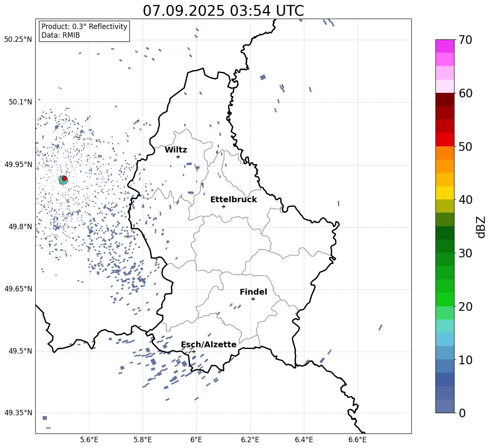Click the 50.1°N latitude label
491x448 pixels.
[20, 102]
